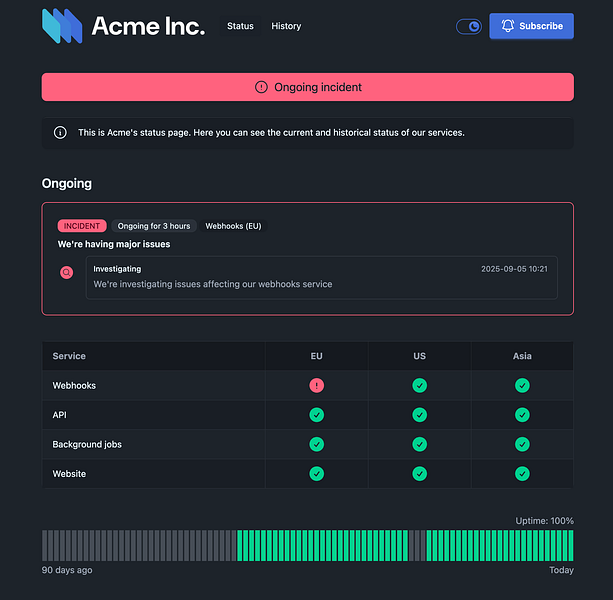This screenshot has width=613, height=600.
Task: Click the Background jobs US check icon
Action: [x=419, y=444]
